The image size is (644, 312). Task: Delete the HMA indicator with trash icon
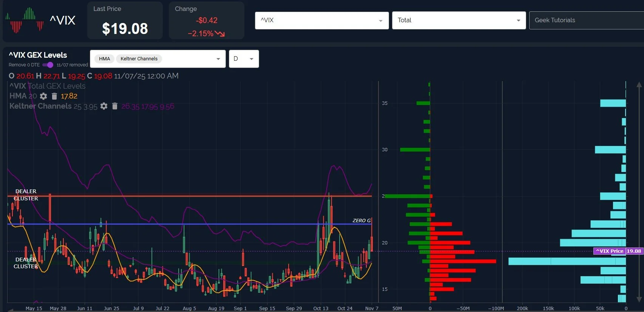54,96
